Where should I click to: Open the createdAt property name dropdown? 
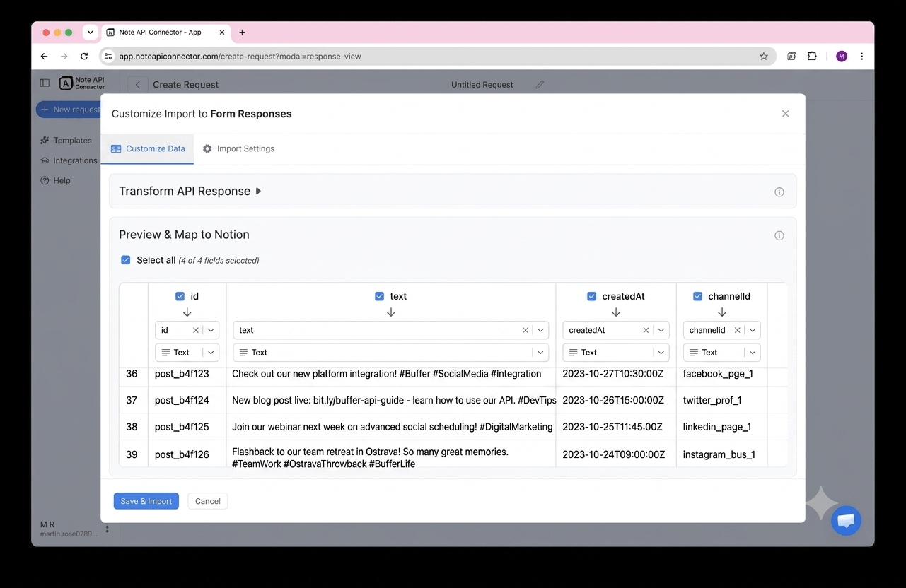661,330
